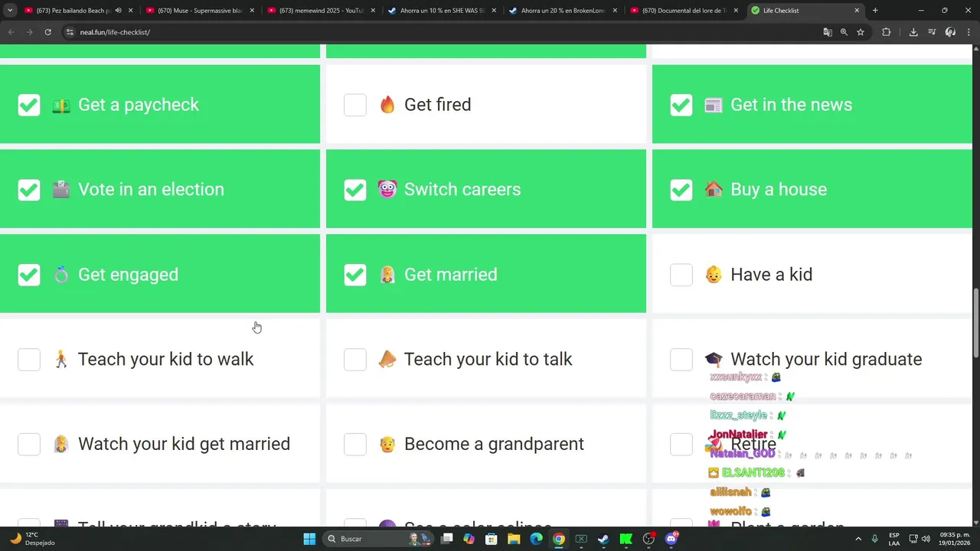Bookmark this page with the star icon
Screen dimensions: 980x551
coord(861,32)
